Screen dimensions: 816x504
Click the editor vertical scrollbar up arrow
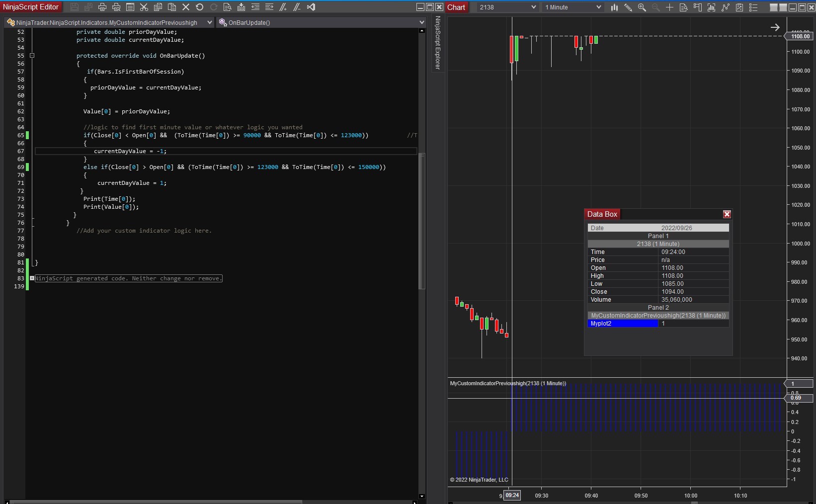coord(422,30)
